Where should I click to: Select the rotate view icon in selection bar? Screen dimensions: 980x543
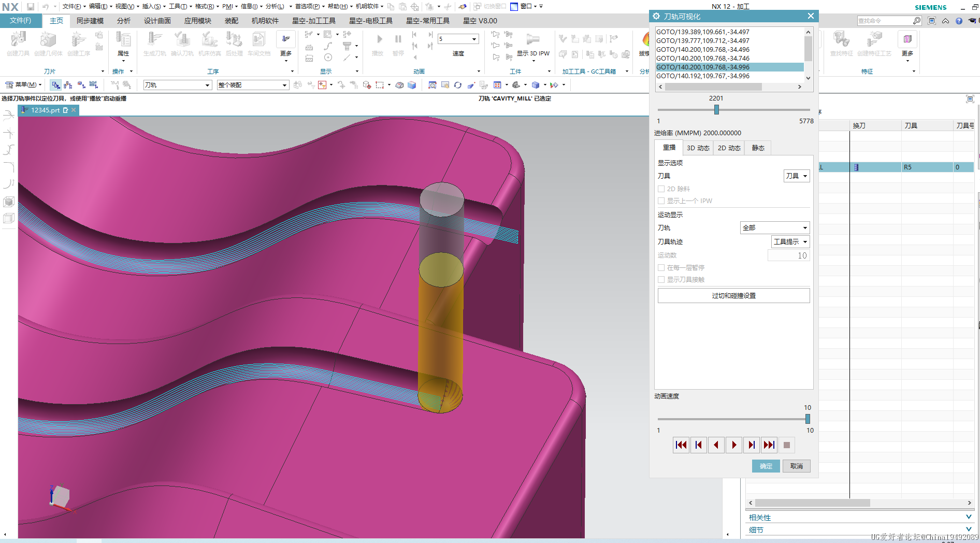click(x=457, y=85)
